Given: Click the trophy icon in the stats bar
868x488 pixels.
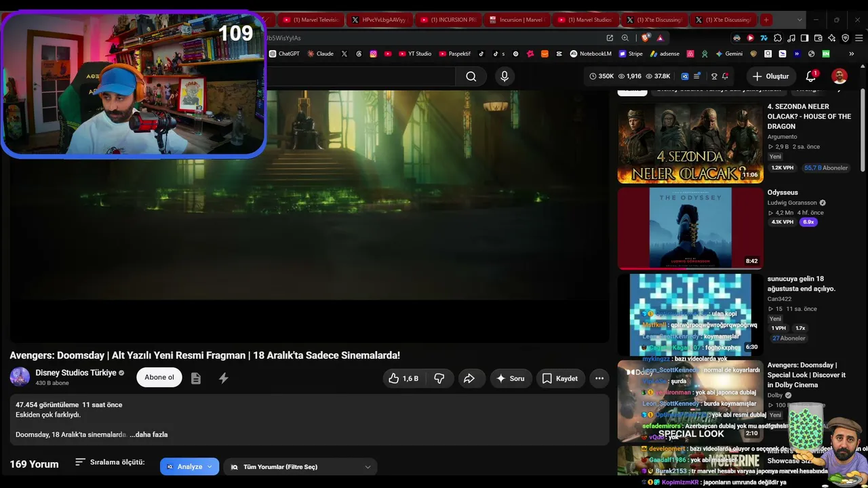Looking at the screenshot, I should click(x=714, y=77).
